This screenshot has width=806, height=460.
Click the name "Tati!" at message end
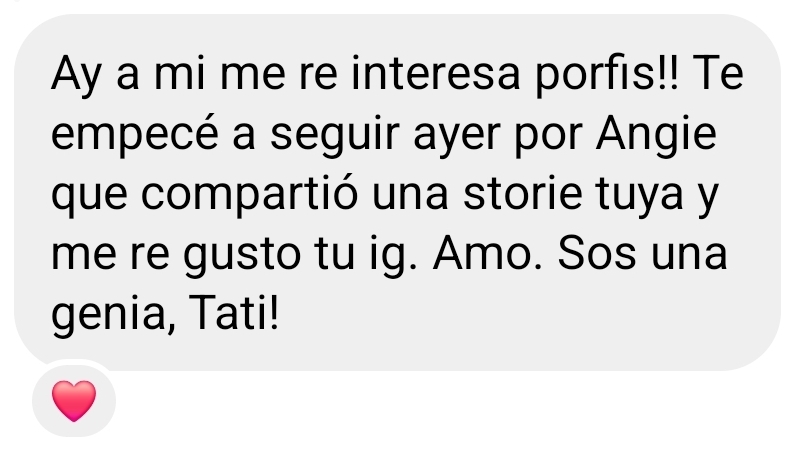pos(234,313)
